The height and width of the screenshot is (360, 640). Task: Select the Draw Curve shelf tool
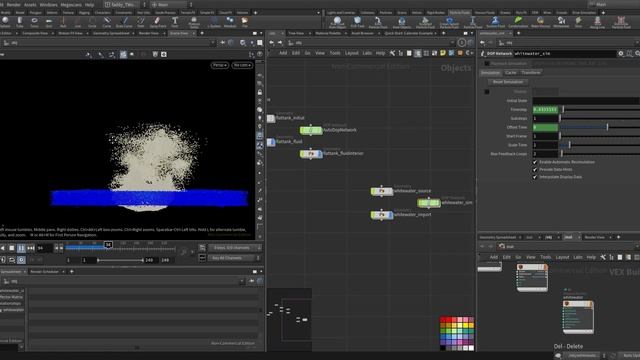[x=124, y=21]
